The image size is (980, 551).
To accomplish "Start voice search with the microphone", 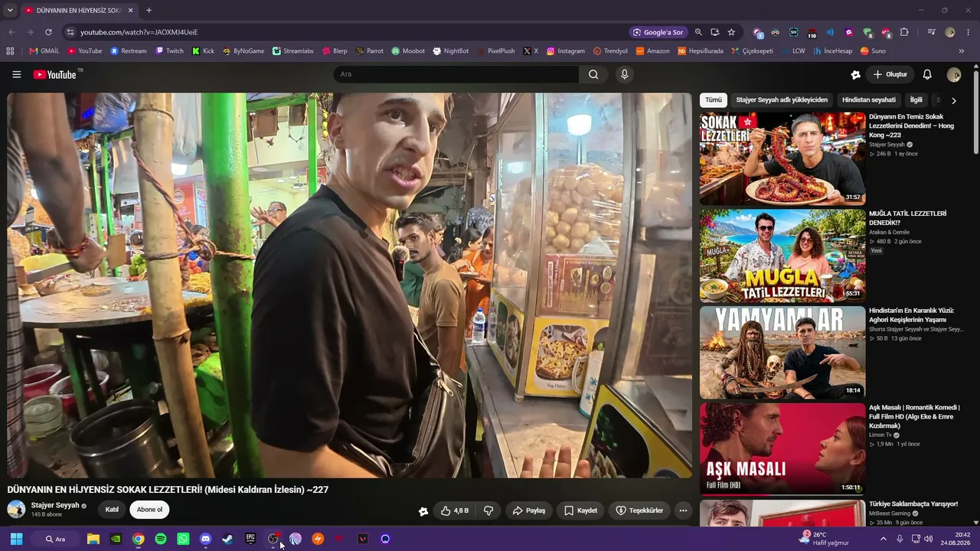I will click(625, 74).
